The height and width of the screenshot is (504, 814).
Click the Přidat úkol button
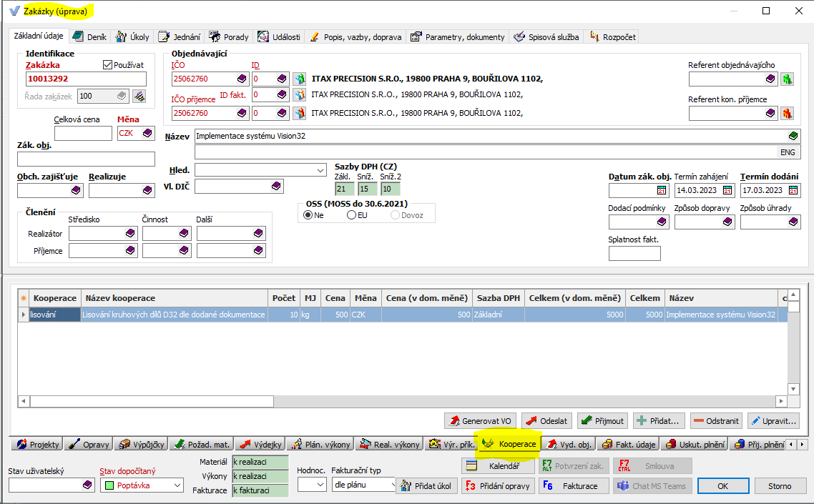[x=427, y=486]
